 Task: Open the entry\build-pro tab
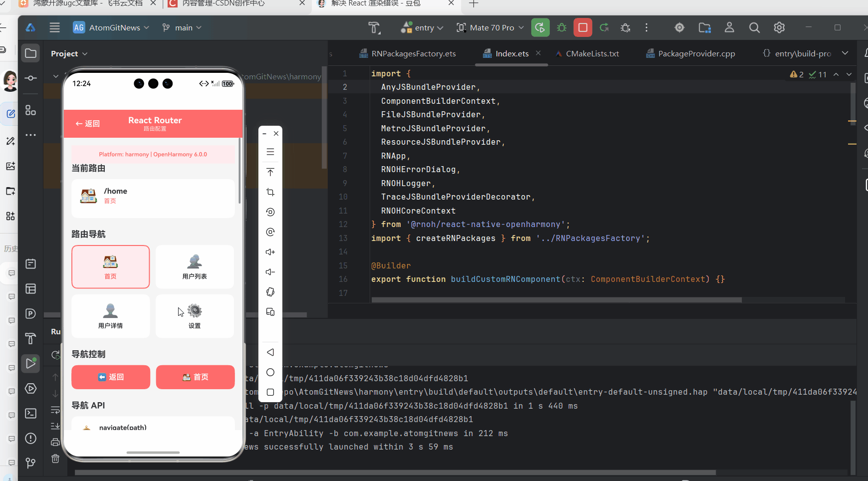[797, 53]
